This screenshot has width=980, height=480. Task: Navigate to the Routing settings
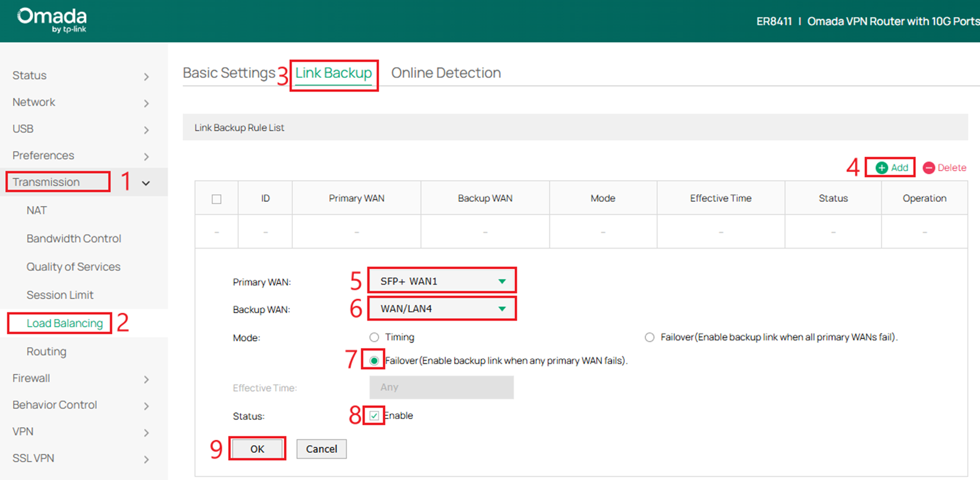(46, 351)
